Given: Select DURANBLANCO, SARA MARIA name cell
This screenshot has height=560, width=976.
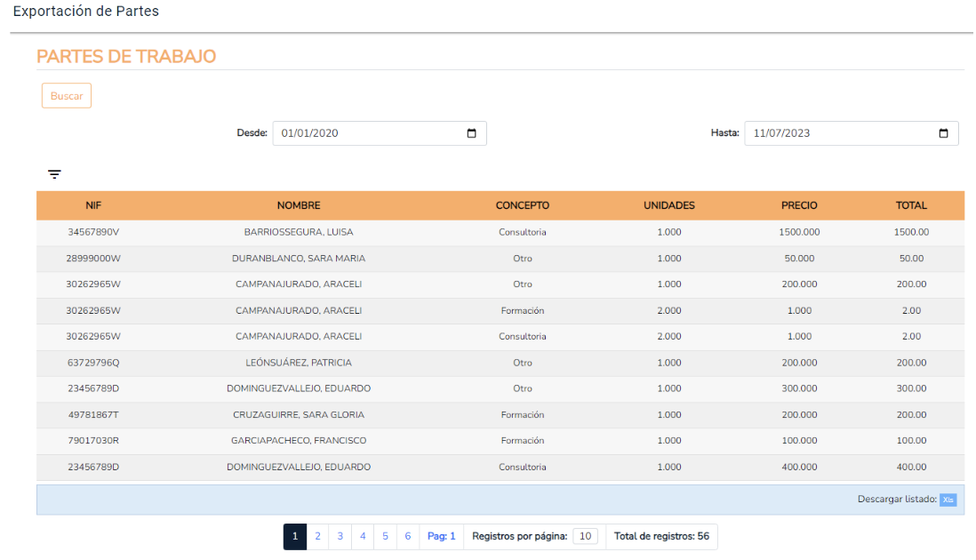Looking at the screenshot, I should coord(299,258).
